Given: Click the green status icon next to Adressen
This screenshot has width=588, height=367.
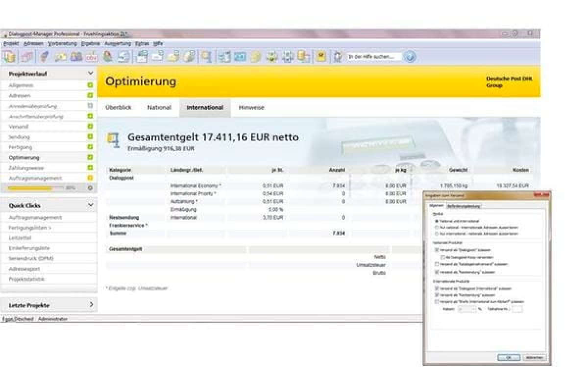Looking at the screenshot, I should point(90,96).
